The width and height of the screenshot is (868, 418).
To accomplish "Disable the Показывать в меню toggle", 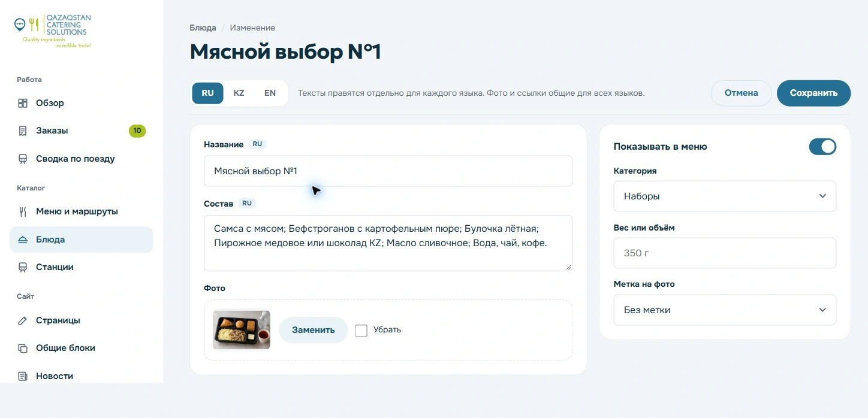I will click(822, 147).
